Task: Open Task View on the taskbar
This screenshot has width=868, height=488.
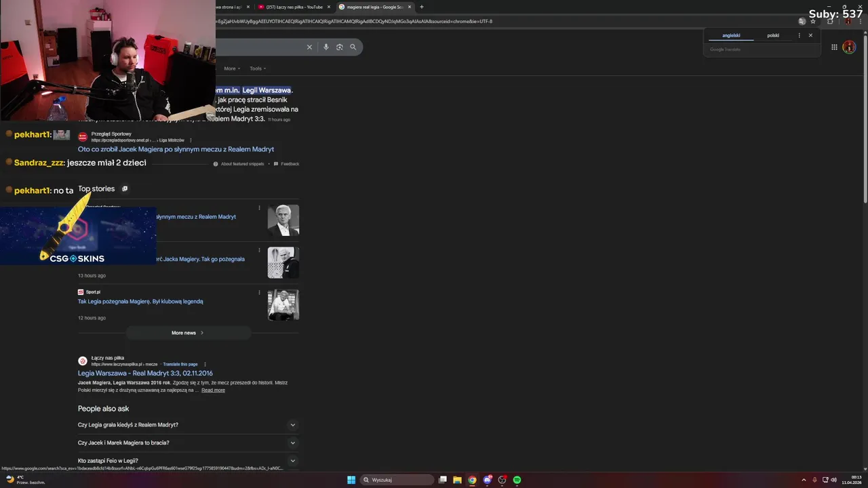Action: tap(443, 480)
